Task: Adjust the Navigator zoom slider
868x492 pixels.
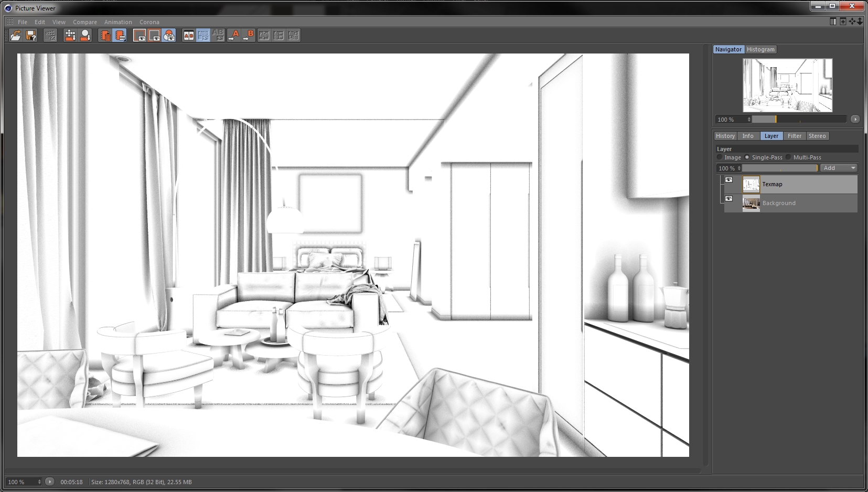Action: tap(799, 119)
